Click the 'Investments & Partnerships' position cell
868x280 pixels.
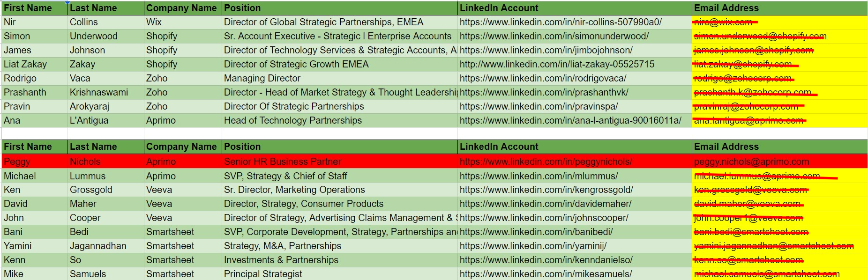click(281, 260)
